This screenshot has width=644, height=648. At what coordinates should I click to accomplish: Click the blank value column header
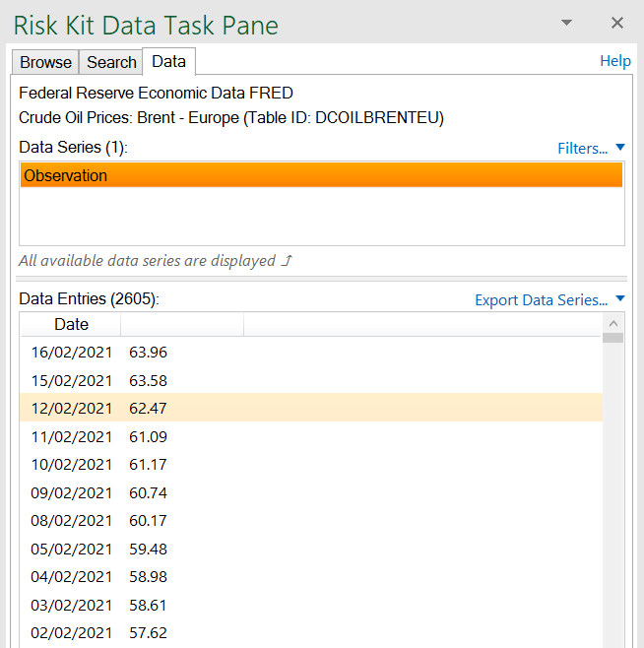(x=182, y=324)
